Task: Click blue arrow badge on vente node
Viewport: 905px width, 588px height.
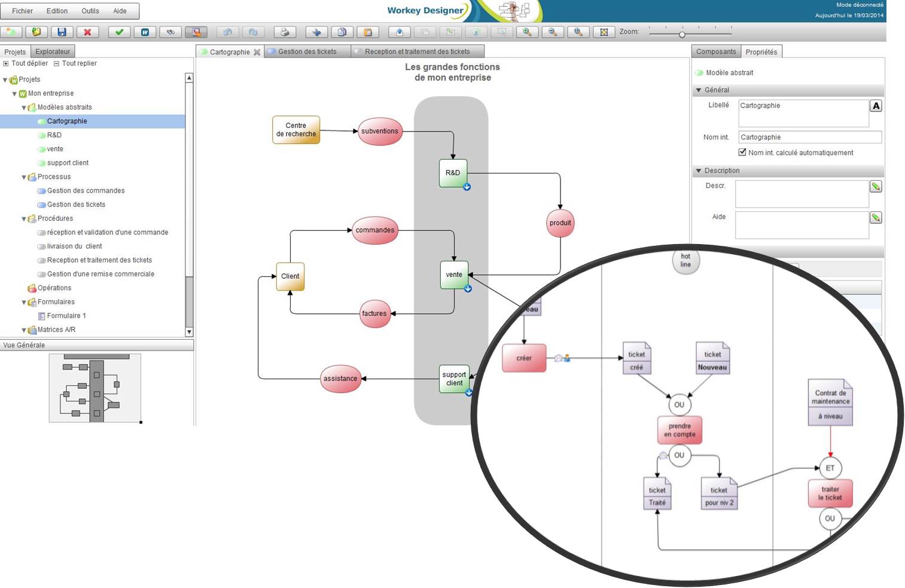Action: click(468, 288)
